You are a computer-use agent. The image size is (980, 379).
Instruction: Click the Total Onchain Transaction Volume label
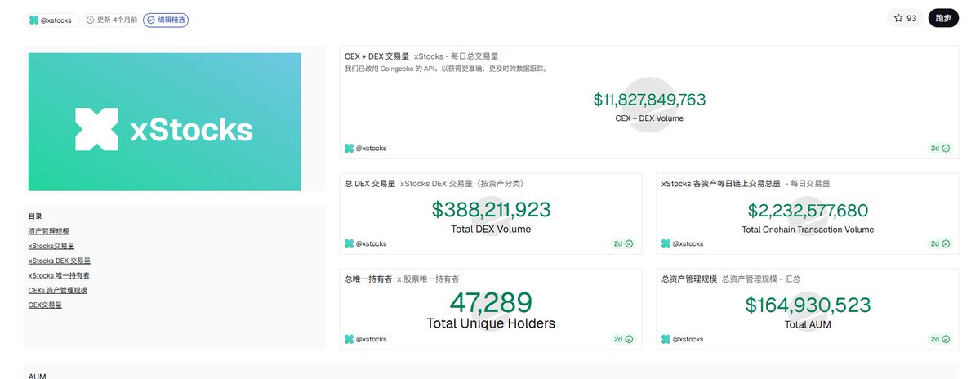808,230
